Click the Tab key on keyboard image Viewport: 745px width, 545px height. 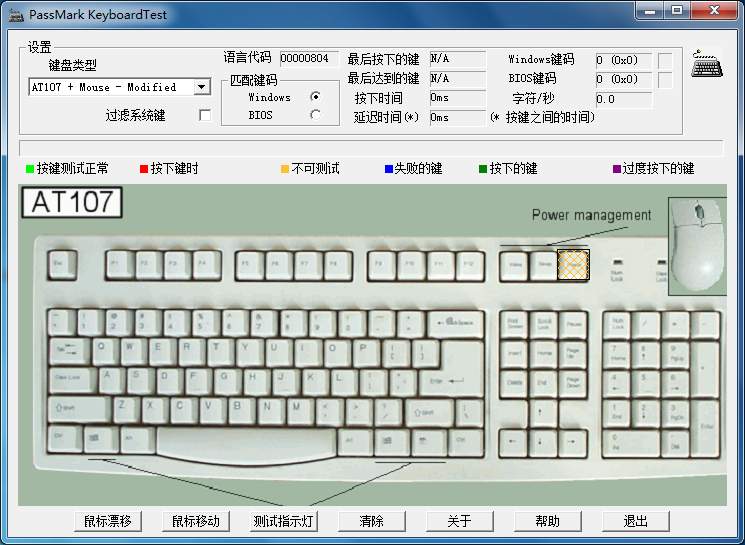(x=69, y=352)
